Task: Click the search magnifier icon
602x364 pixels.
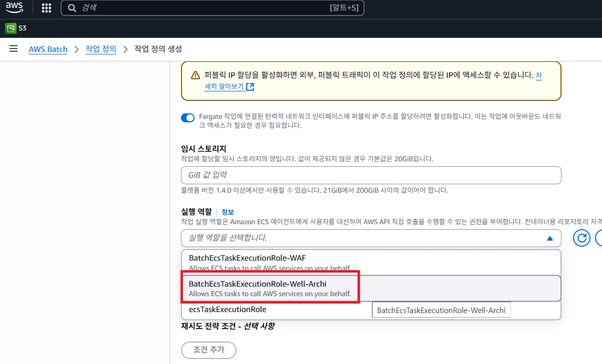Action: [x=72, y=8]
